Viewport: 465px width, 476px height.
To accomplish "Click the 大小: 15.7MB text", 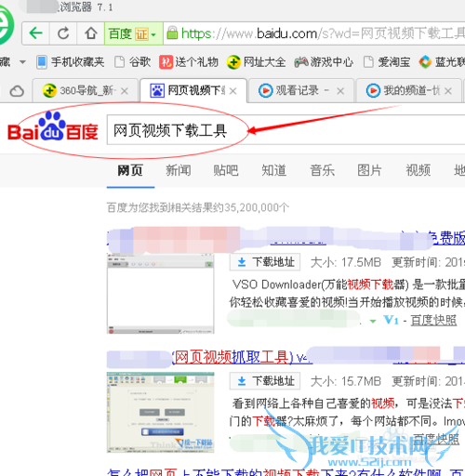I will click(x=345, y=381).
